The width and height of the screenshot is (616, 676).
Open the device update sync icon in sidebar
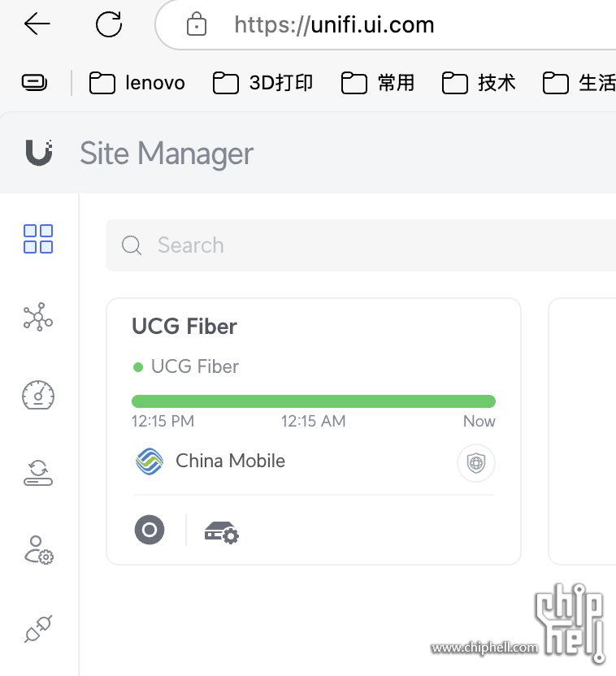(x=38, y=473)
